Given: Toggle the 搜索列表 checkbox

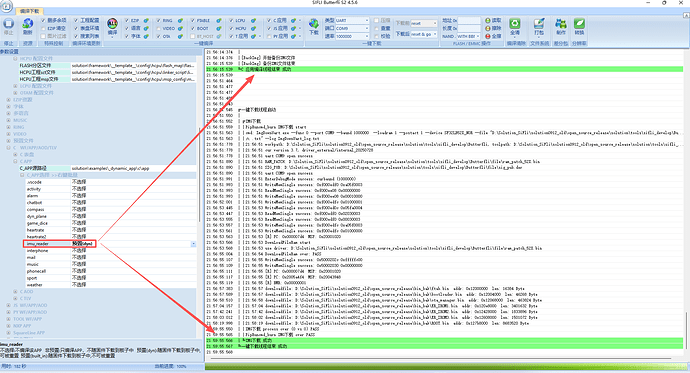Looking at the screenshot, I should click(76, 36).
